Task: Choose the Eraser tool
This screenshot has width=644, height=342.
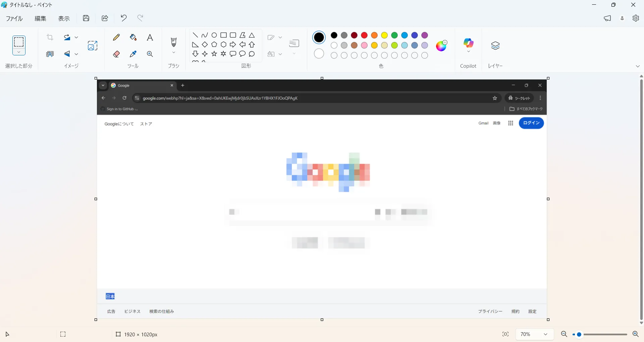Action: pos(116,54)
